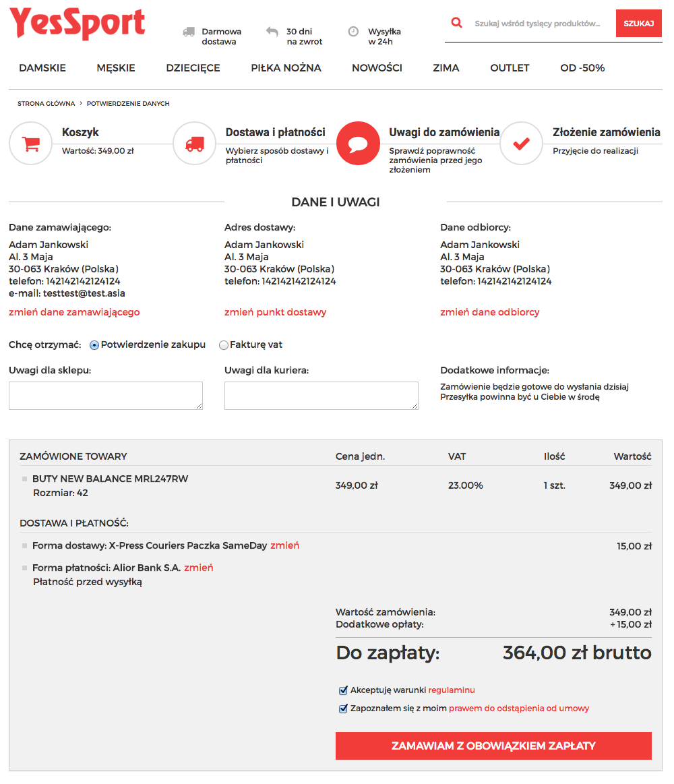Open the Koszyk cart step icon
Viewport: 674px width, 784px height.
click(30, 143)
